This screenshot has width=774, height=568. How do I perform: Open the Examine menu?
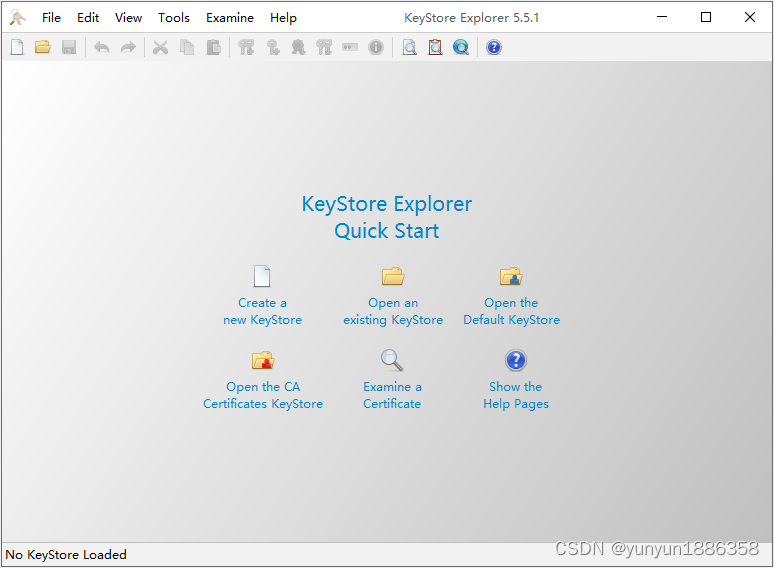(x=230, y=18)
